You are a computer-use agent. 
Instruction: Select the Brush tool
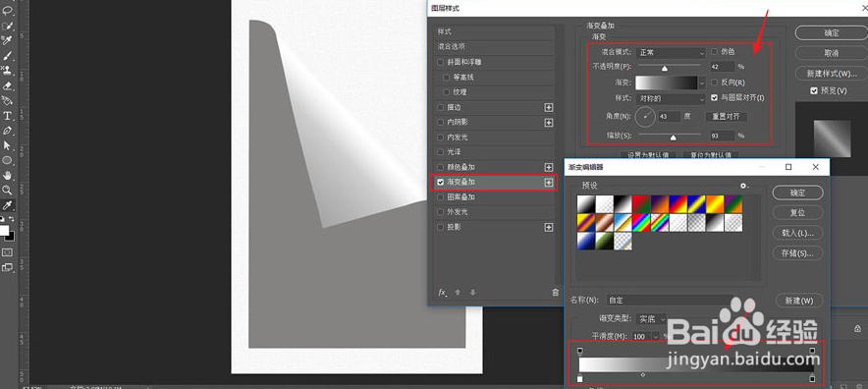coord(7,56)
